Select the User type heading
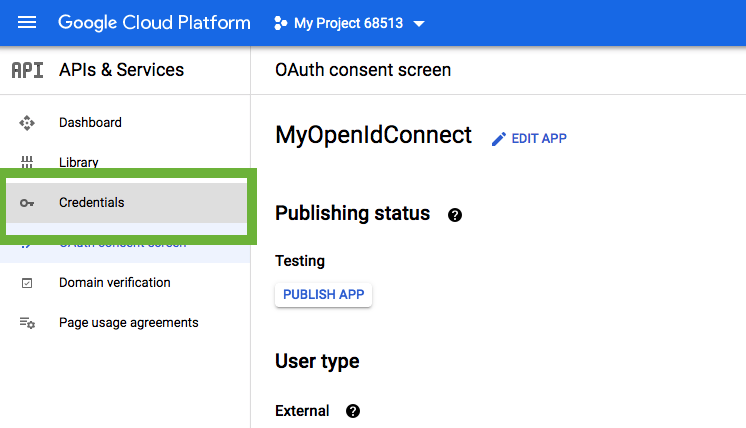The width and height of the screenshot is (746, 428). pyautogui.click(x=317, y=361)
